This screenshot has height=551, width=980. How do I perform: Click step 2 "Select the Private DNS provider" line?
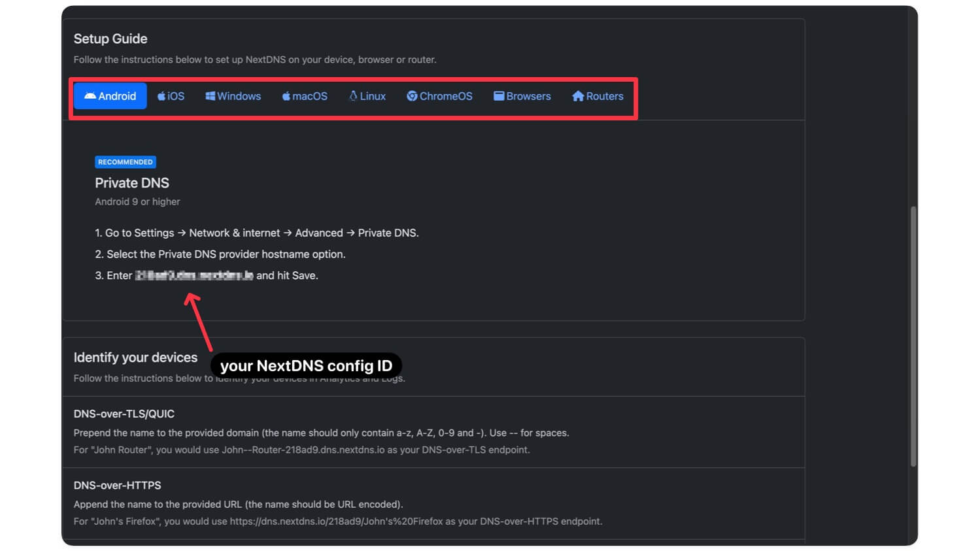(220, 254)
